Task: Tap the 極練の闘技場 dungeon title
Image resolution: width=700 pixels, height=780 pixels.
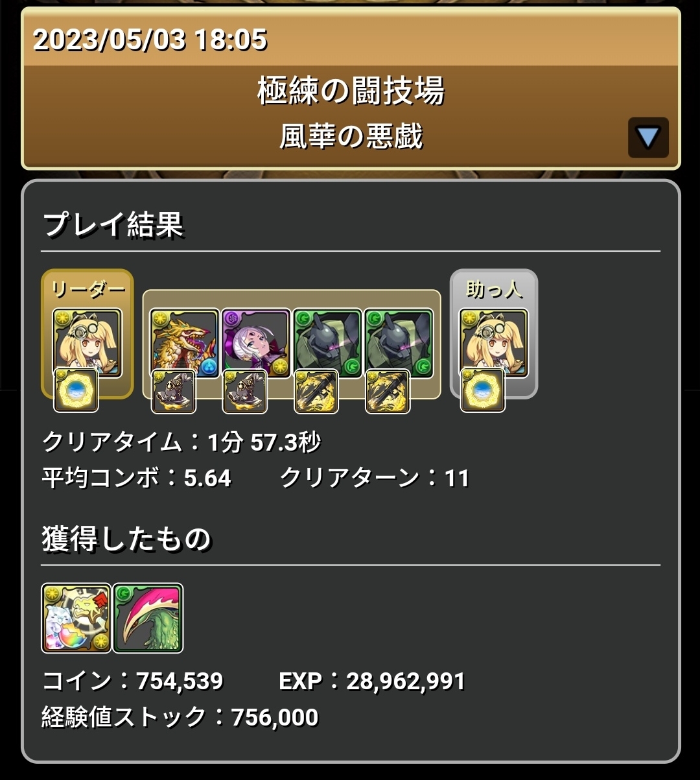Action: click(351, 91)
